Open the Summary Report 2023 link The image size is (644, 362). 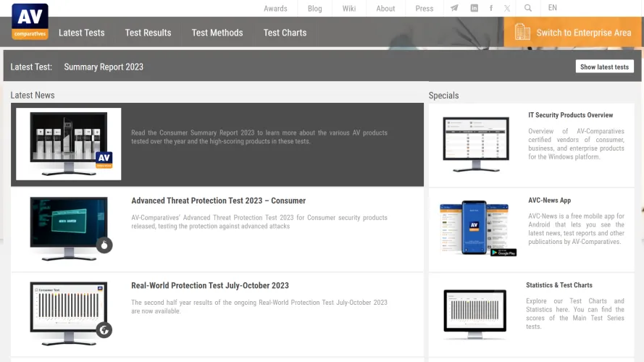[x=104, y=67]
